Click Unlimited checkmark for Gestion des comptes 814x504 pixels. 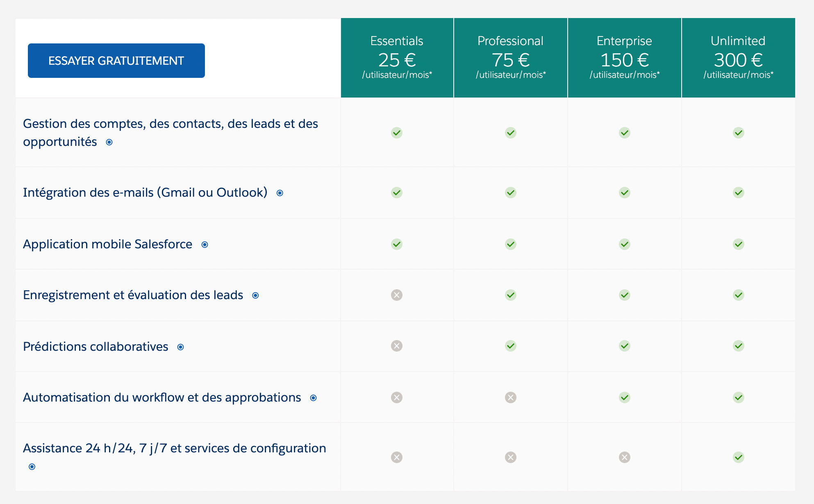(739, 133)
